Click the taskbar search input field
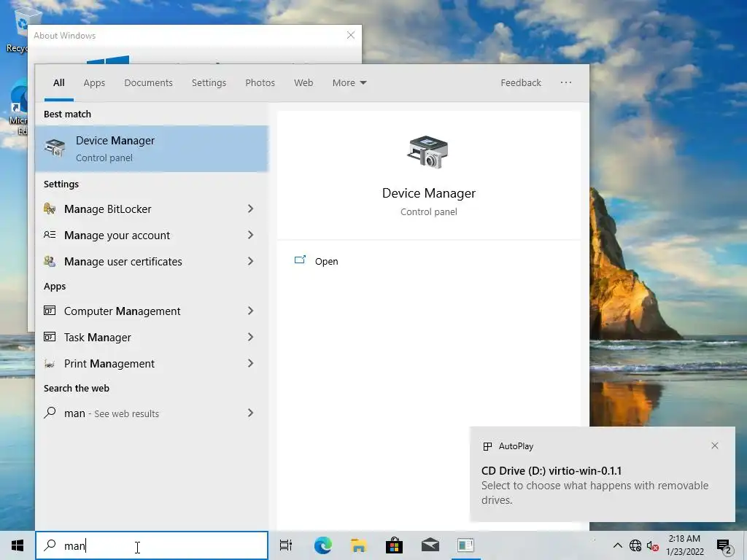 pyautogui.click(x=152, y=545)
